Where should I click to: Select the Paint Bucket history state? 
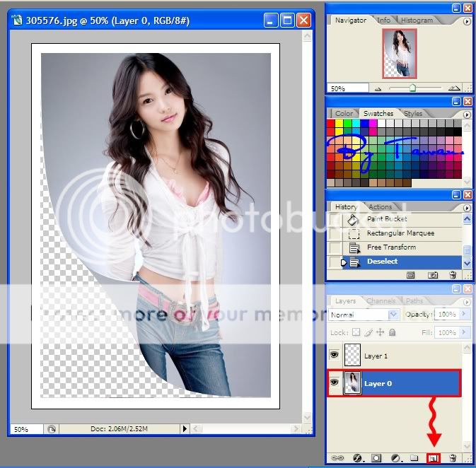[x=387, y=219]
